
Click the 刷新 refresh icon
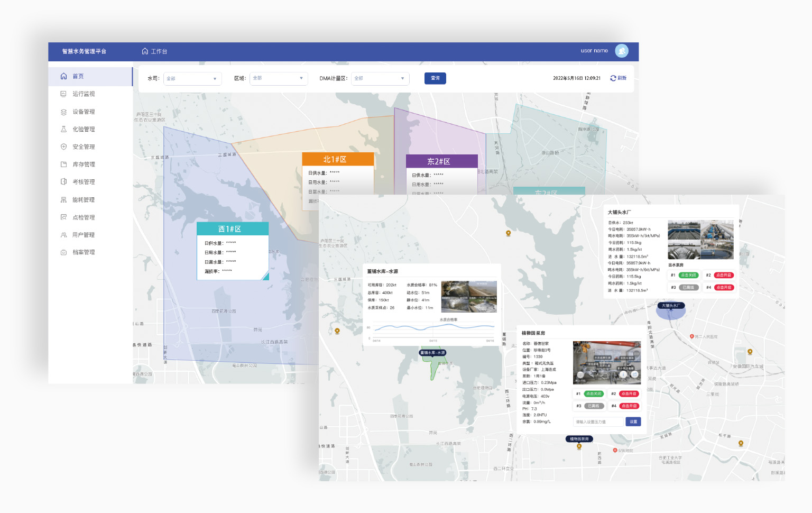point(613,78)
